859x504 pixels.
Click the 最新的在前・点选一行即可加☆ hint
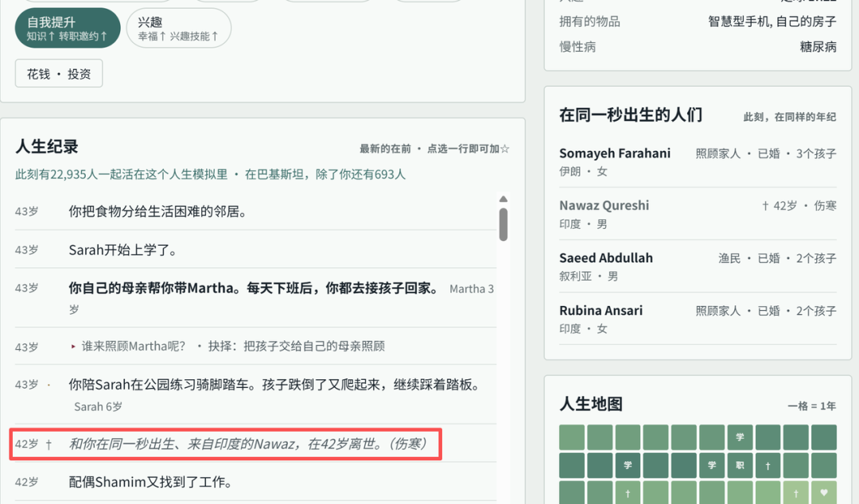tap(434, 149)
